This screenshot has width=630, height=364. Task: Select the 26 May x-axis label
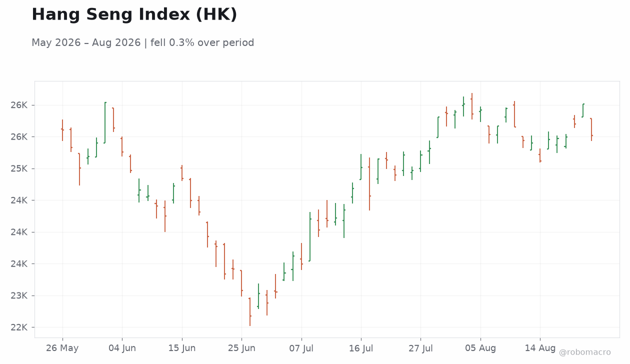coord(62,348)
